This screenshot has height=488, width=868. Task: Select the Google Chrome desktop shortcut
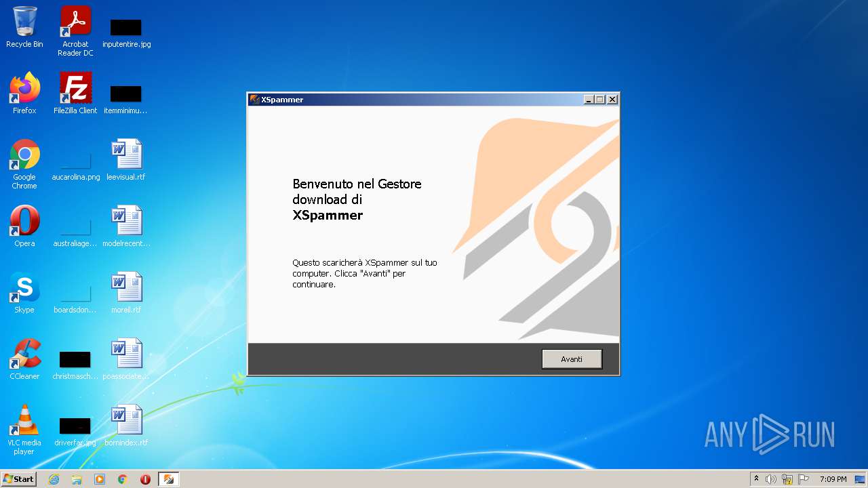pyautogui.click(x=24, y=164)
